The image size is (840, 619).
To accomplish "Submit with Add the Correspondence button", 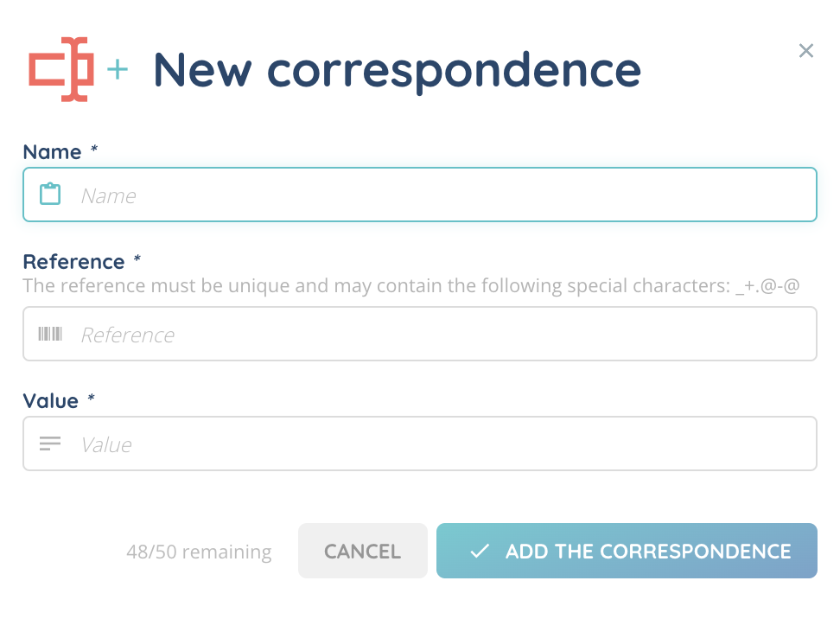I will [x=627, y=551].
